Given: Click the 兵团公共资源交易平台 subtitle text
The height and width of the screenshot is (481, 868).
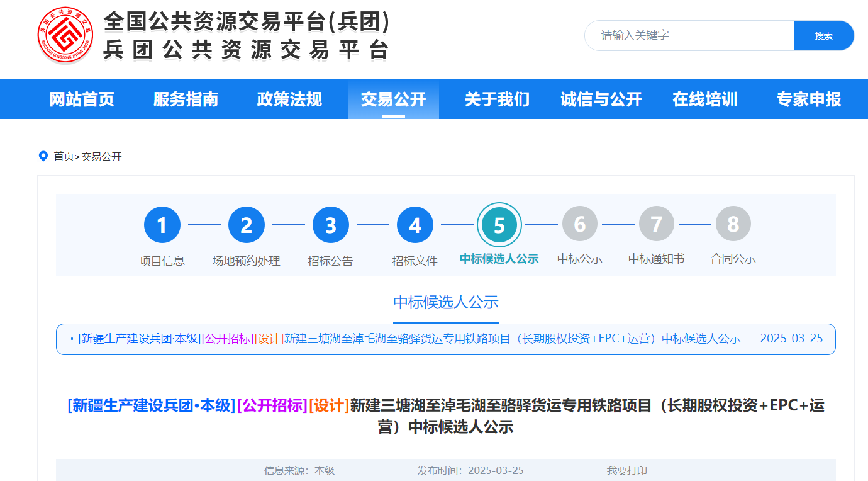Looking at the screenshot, I should [247, 49].
